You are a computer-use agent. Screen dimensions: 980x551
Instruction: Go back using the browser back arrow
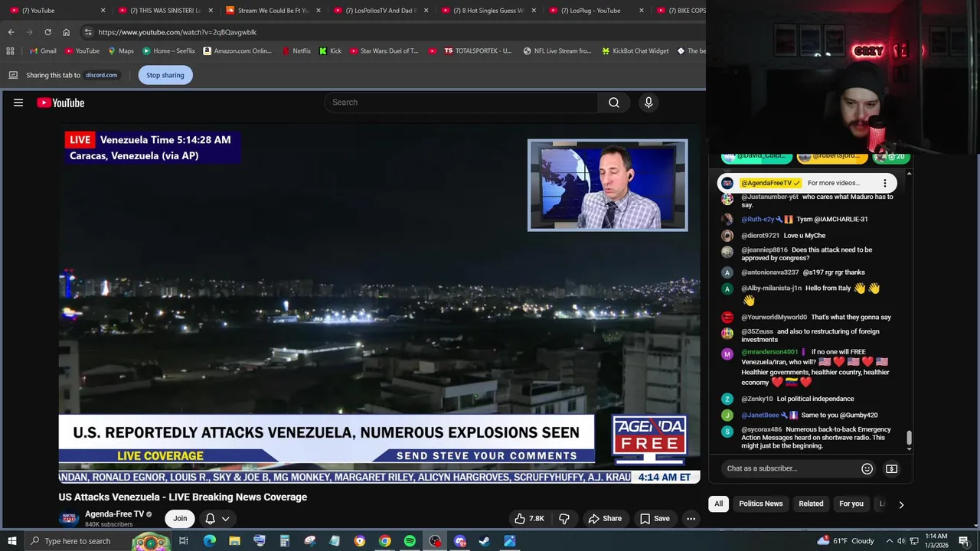point(11,32)
